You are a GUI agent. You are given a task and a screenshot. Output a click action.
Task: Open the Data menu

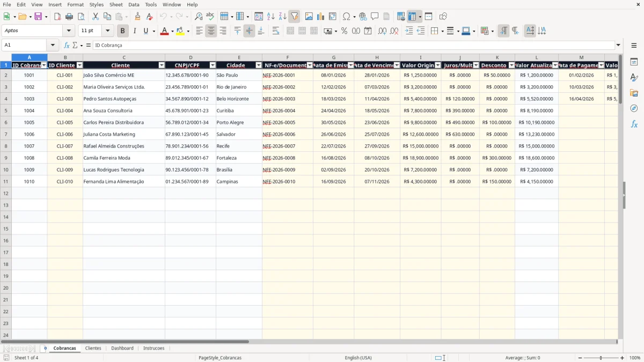tap(134, 4)
